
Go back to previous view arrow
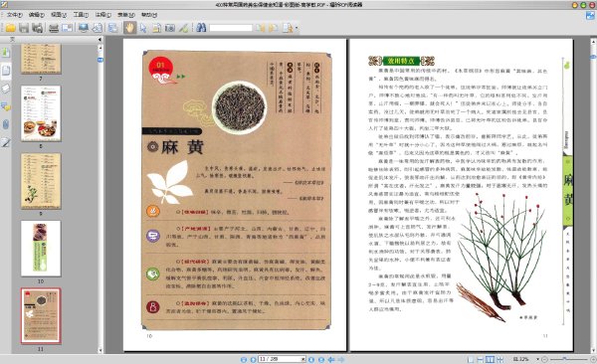coord(331,359)
